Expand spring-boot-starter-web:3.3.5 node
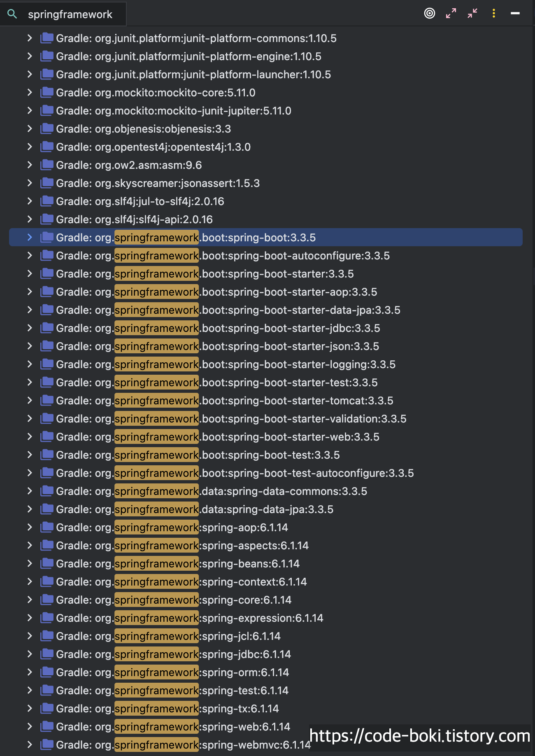The image size is (535, 756). pyautogui.click(x=30, y=436)
